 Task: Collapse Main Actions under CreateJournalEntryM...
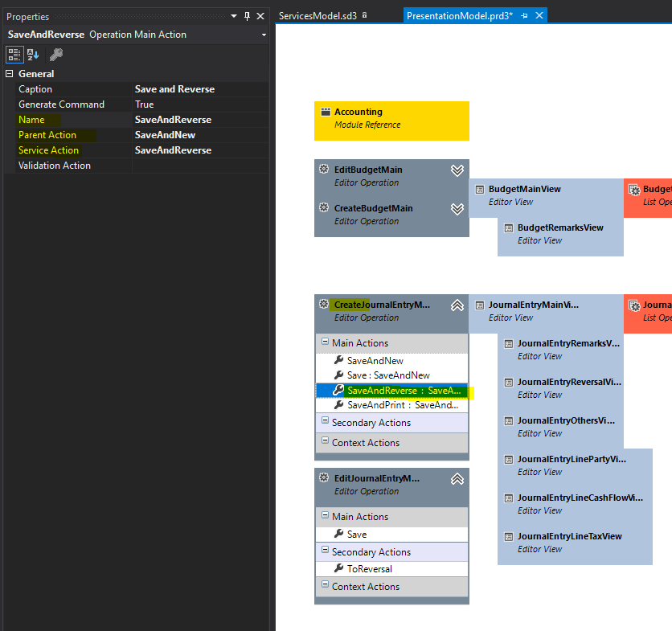[x=326, y=342]
